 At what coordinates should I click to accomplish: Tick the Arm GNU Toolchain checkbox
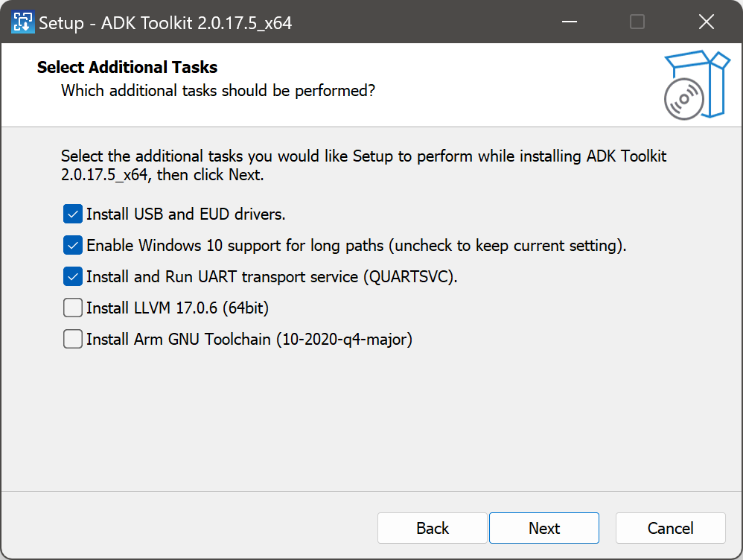(73, 340)
